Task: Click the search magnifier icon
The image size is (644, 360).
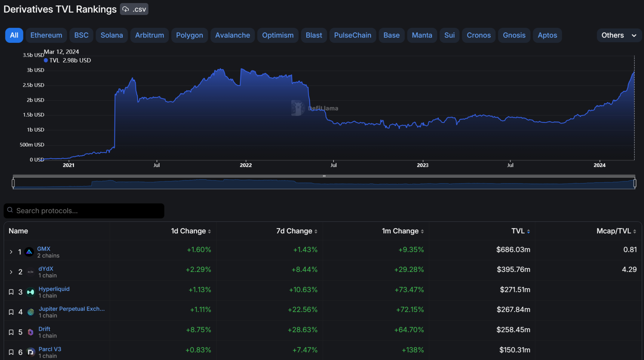Action: (x=10, y=210)
